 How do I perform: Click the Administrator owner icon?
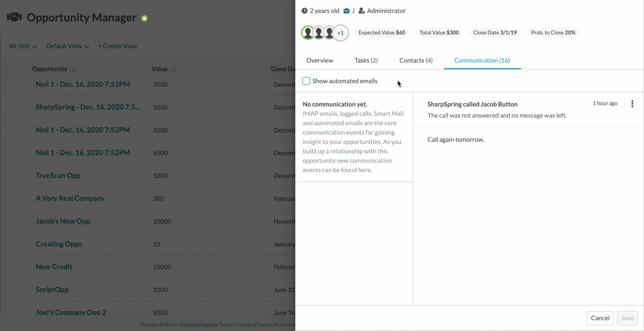point(362,11)
